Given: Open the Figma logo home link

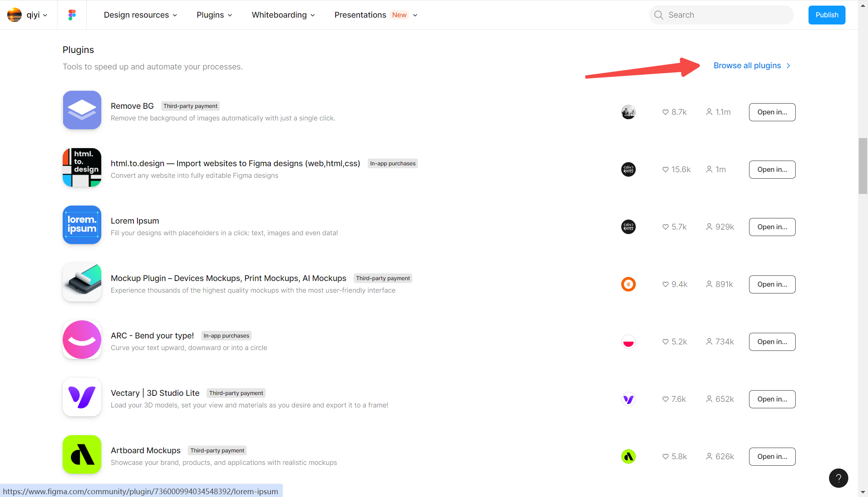Looking at the screenshot, I should point(72,15).
